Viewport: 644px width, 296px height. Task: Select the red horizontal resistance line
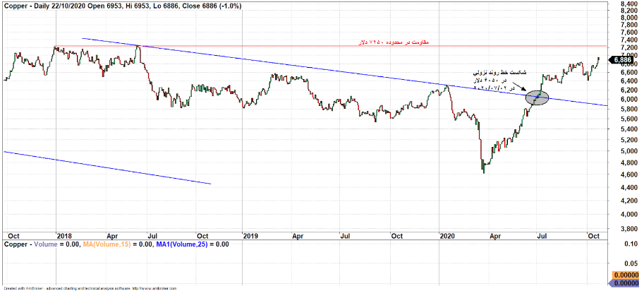pos(282,45)
